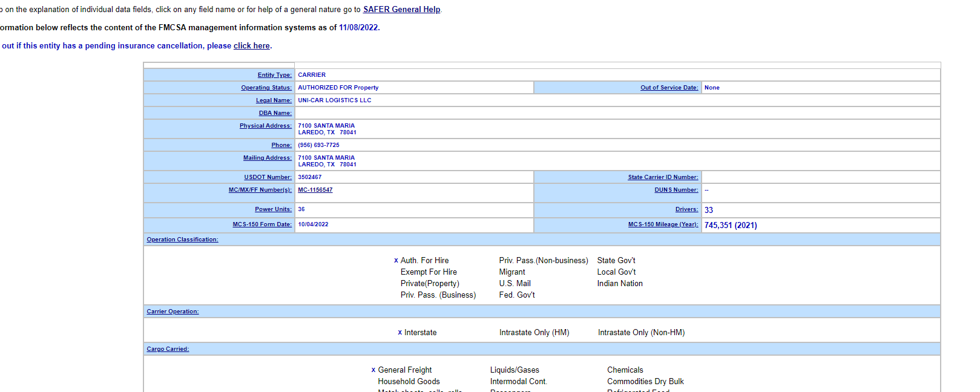Click 'Intrastate Only (HM)' carrier operation
980x392 pixels.
pyautogui.click(x=534, y=333)
